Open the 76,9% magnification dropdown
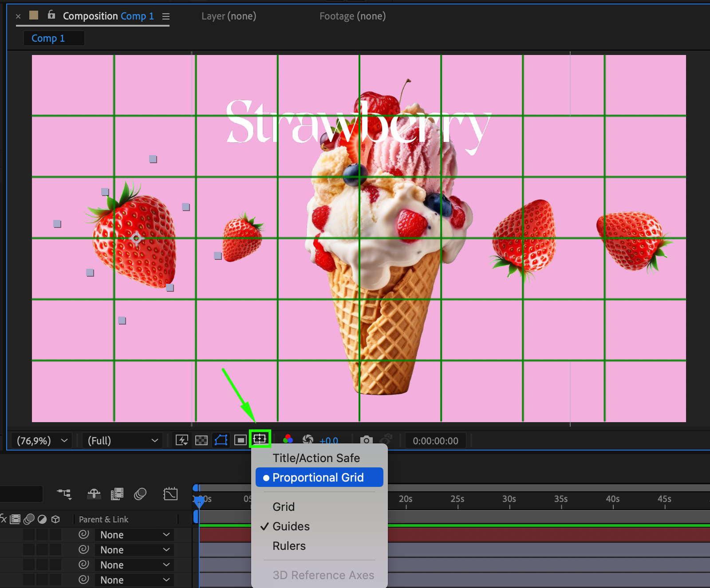710x588 pixels. 42,441
